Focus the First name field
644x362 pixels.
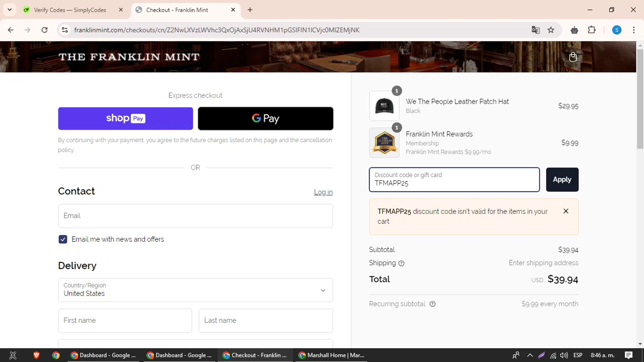pos(125,320)
